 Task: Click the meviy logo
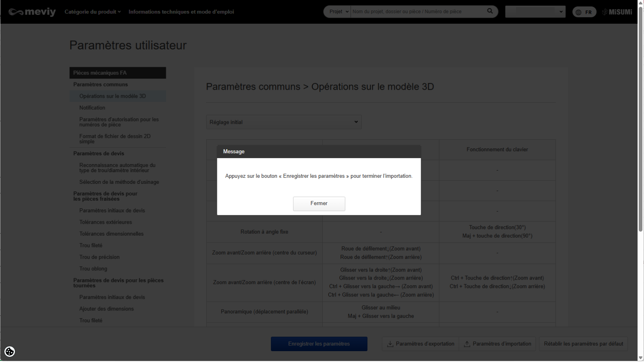32,12
